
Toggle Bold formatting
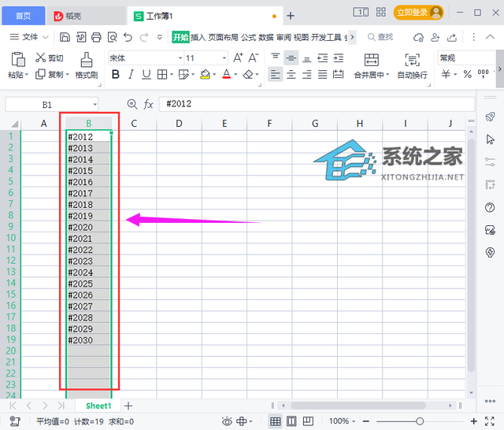116,75
